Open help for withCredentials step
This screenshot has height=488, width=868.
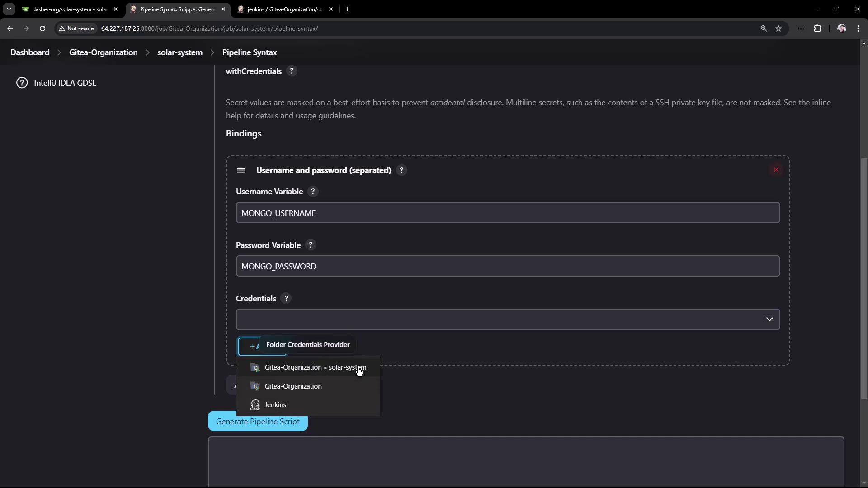292,71
